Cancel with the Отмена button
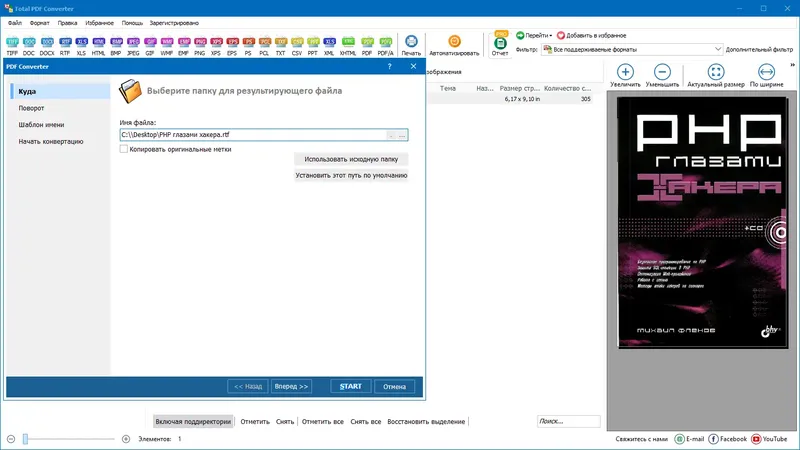Screen dimensions: 800x450 [x=394, y=386]
